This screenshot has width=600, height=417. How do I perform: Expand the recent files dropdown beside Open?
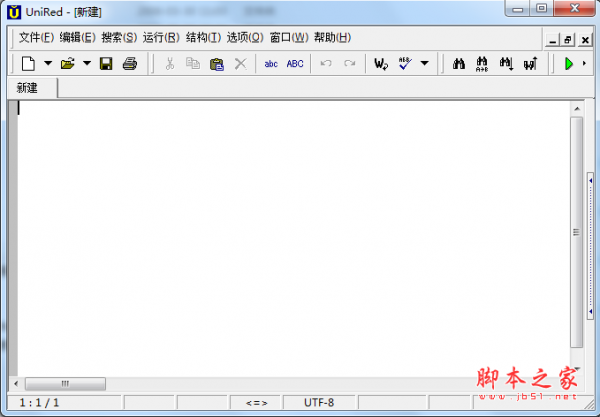[87, 64]
